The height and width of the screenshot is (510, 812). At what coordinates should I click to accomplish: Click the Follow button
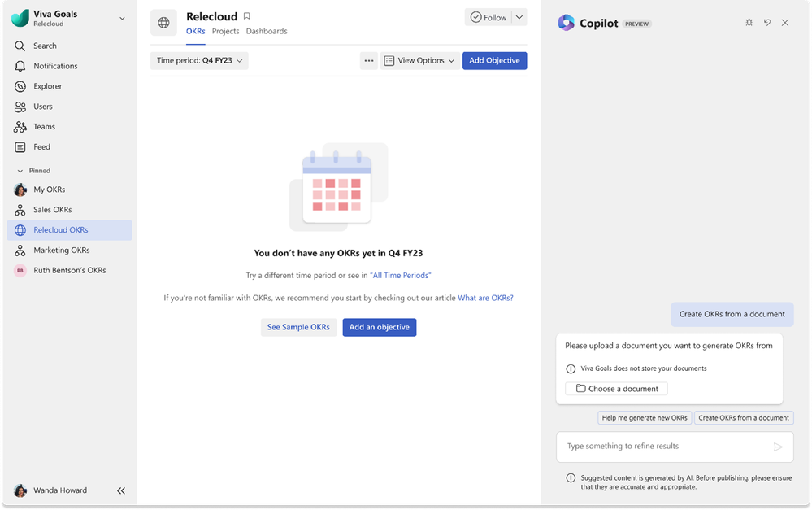488,17
